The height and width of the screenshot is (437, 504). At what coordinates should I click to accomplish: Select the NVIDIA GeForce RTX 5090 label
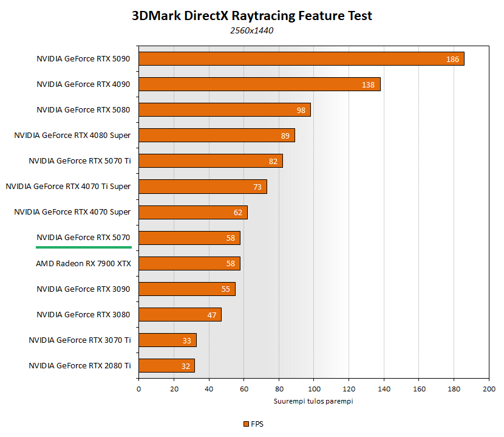[83, 58]
